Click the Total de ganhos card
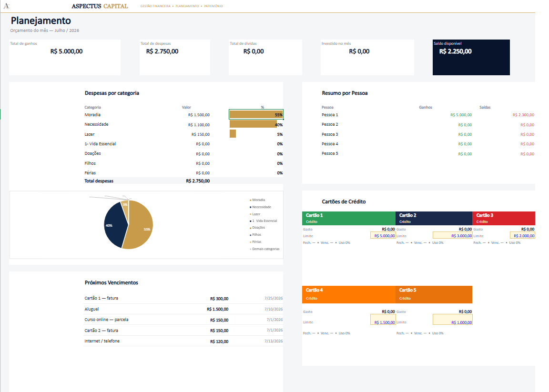Viewport: 549px width, 392px height. click(65, 58)
